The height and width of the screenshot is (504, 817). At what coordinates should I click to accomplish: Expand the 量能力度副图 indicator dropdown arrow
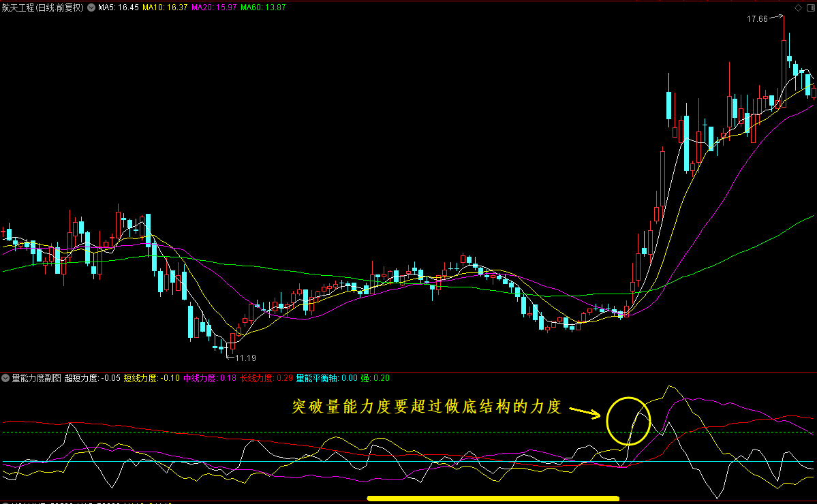(x=5, y=378)
